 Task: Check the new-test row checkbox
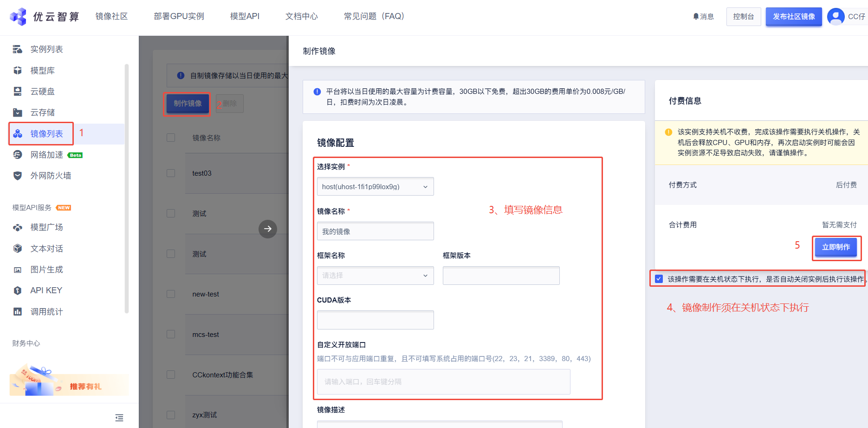pos(171,294)
